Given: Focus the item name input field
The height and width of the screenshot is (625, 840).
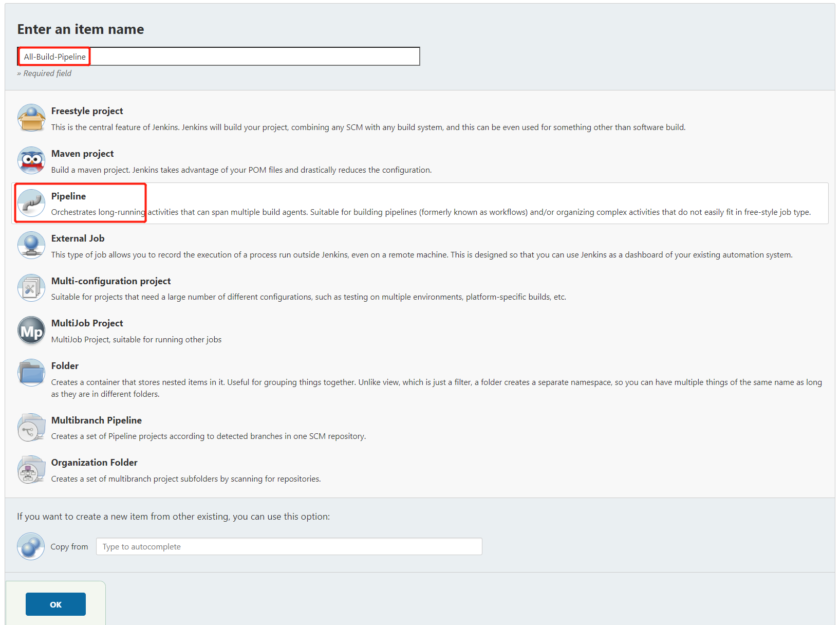Looking at the screenshot, I should 219,57.
